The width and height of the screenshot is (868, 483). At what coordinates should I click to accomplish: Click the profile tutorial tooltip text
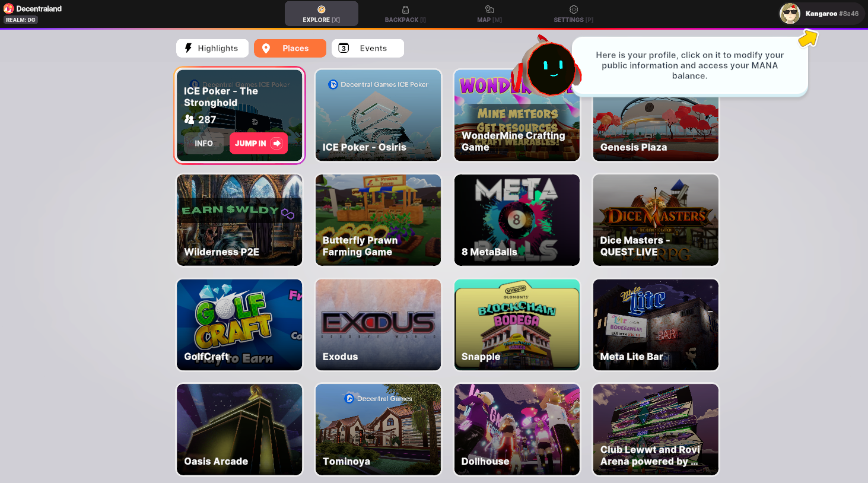click(x=689, y=65)
